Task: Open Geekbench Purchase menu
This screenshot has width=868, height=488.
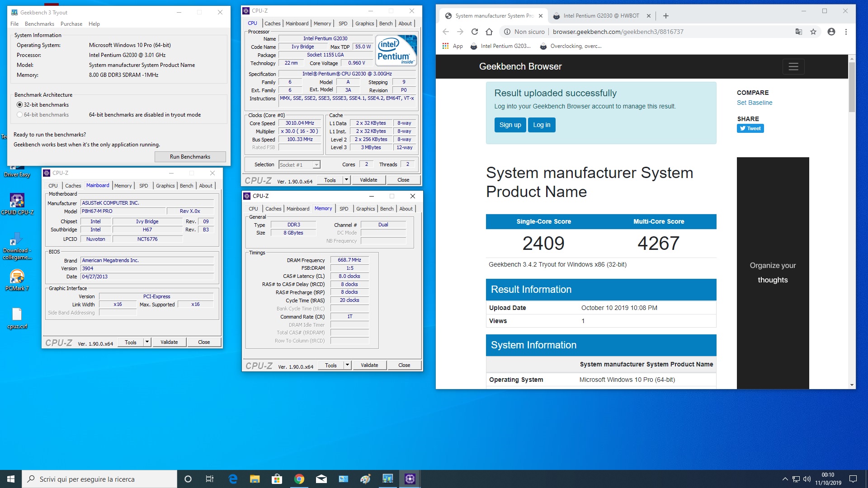Action: pyautogui.click(x=71, y=24)
